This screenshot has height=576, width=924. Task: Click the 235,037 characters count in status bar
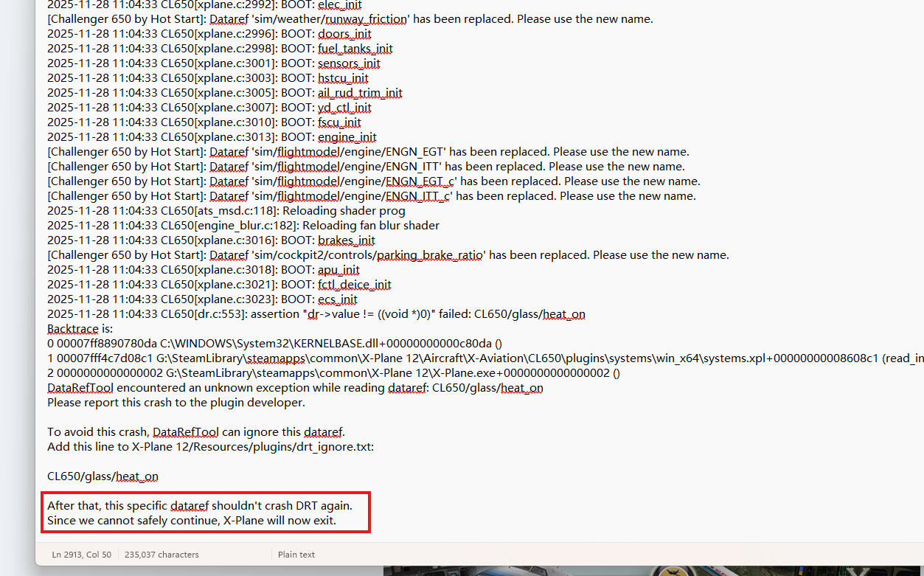tap(161, 554)
